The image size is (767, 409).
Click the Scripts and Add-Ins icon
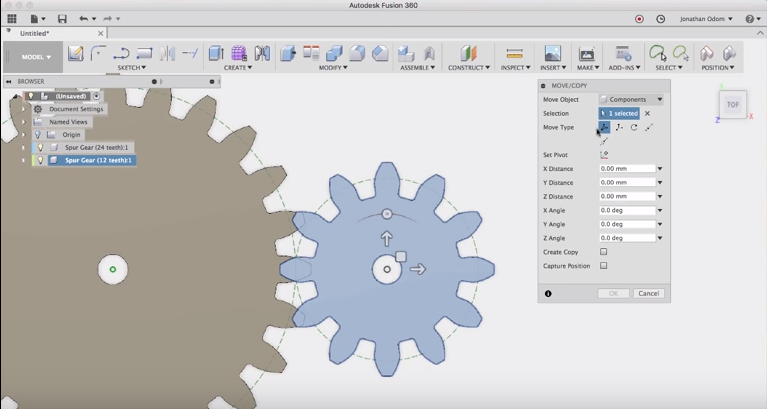click(623, 53)
